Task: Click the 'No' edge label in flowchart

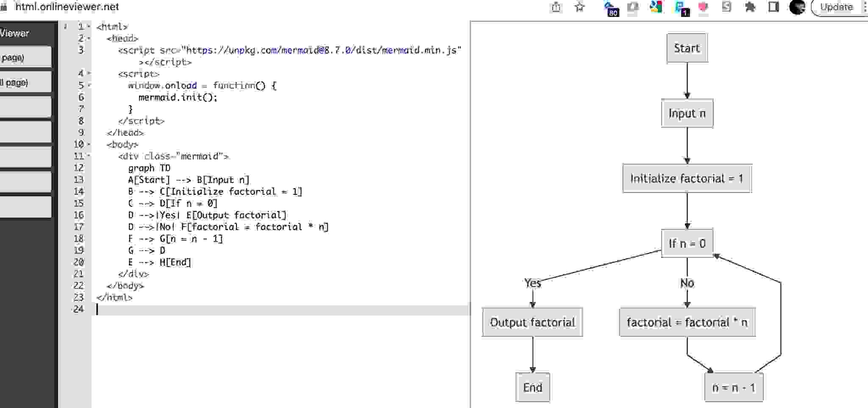Action: pyautogui.click(x=687, y=283)
